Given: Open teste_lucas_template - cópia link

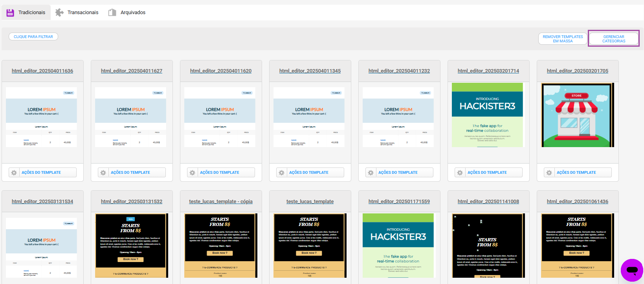Looking at the screenshot, I should pos(221,202).
